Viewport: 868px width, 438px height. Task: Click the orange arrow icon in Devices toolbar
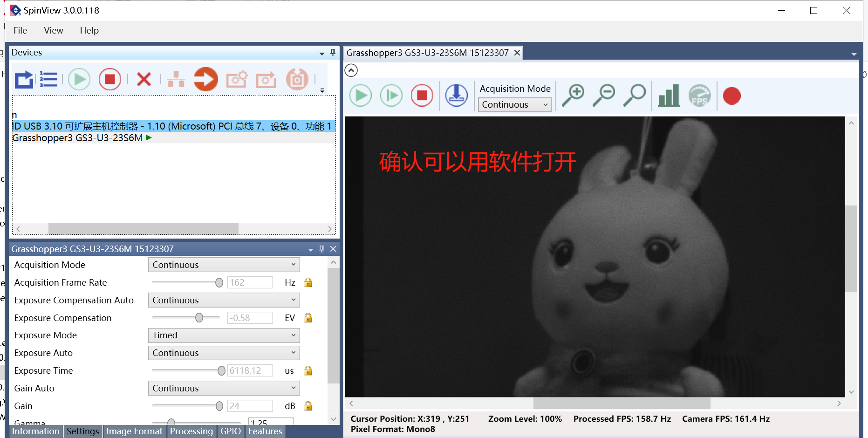pos(205,79)
